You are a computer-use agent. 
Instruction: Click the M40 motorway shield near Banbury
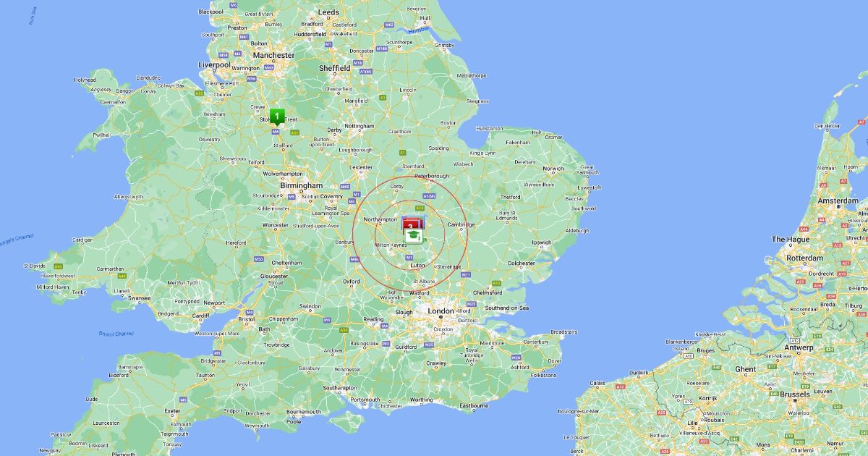[x=354, y=258]
